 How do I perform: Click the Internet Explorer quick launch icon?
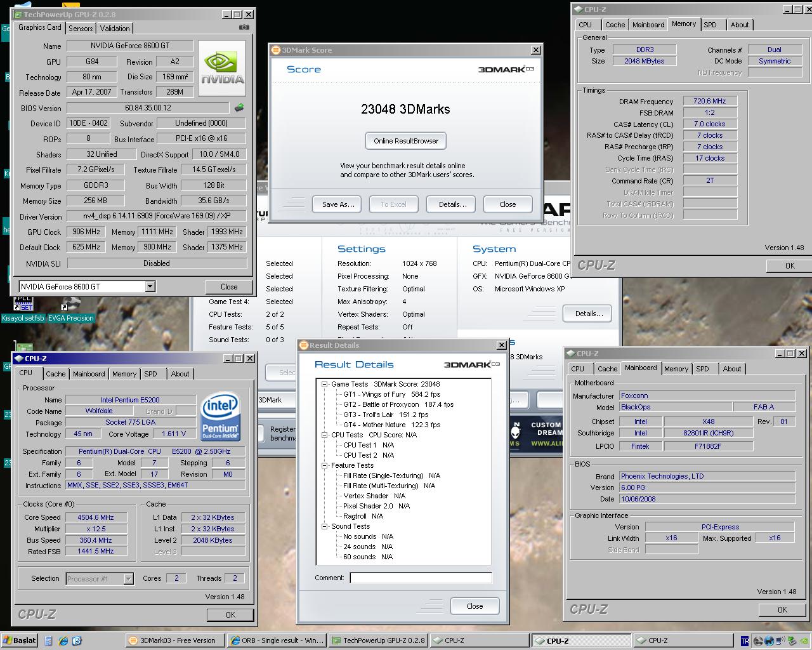[x=63, y=640]
